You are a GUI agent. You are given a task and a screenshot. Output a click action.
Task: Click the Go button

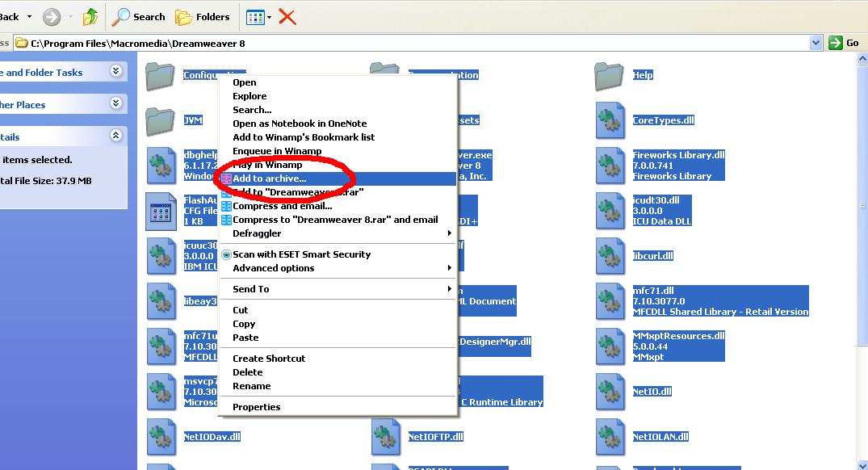tap(844, 43)
